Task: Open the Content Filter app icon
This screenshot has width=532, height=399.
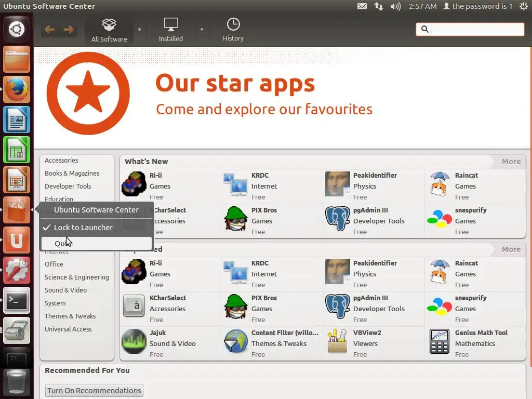Action: click(236, 341)
